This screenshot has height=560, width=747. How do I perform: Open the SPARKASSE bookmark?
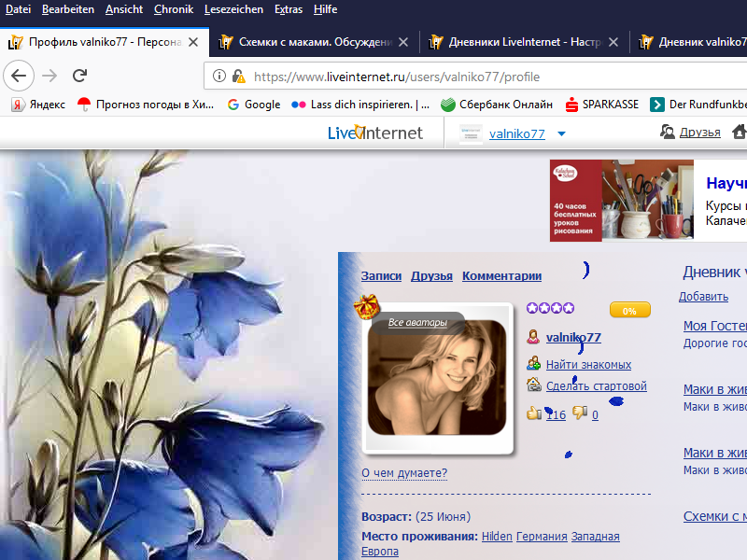tap(601, 105)
